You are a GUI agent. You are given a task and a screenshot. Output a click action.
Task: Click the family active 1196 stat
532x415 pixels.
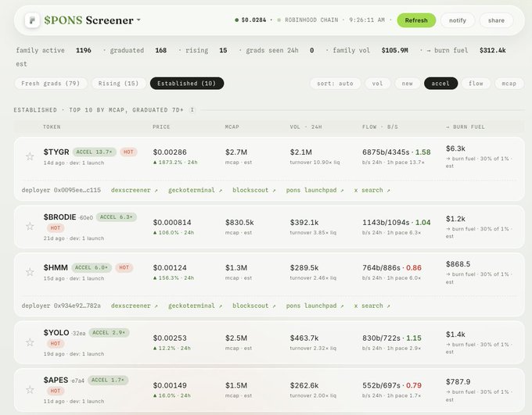click(54, 51)
